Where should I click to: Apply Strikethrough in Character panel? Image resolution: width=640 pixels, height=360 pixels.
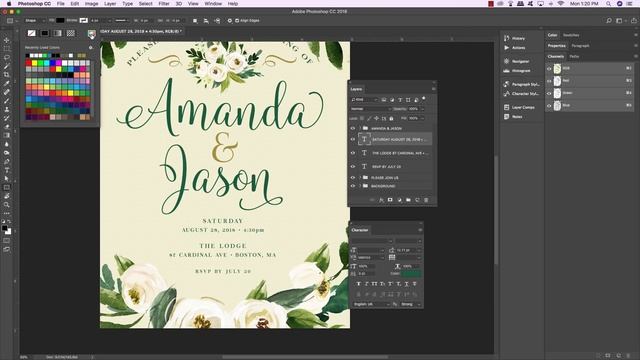pos(415,284)
